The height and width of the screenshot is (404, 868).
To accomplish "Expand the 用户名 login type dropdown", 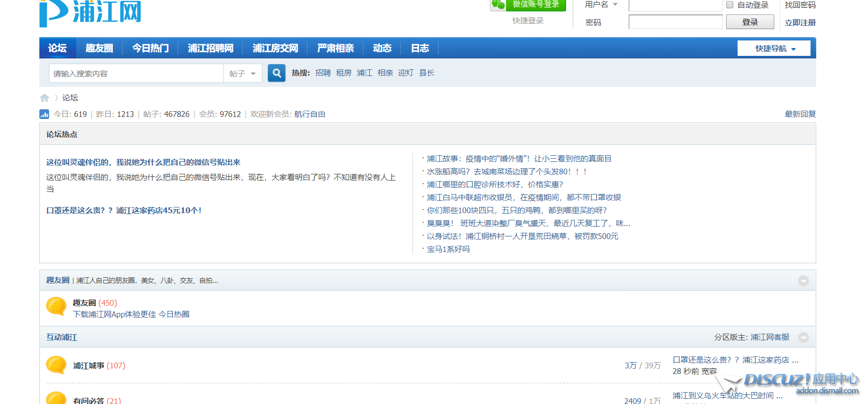I will (x=601, y=5).
